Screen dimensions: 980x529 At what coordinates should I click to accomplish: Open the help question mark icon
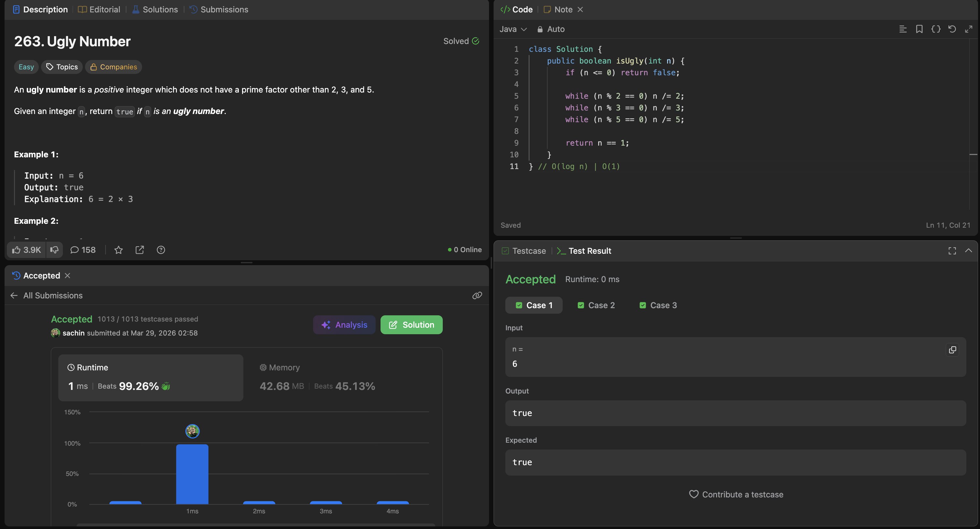tap(161, 250)
